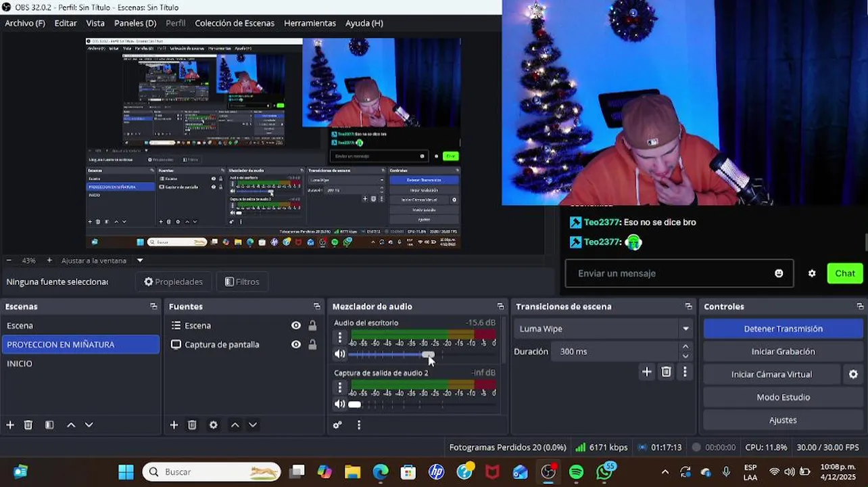Remove selected source with Fuentes trash icon
Image resolution: width=868 pixels, height=487 pixels.
click(x=192, y=425)
